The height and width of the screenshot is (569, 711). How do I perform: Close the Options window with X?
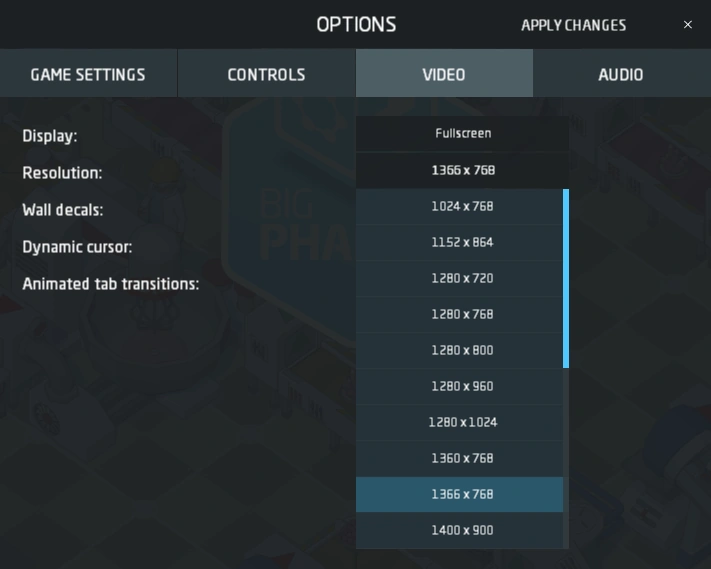tap(688, 25)
